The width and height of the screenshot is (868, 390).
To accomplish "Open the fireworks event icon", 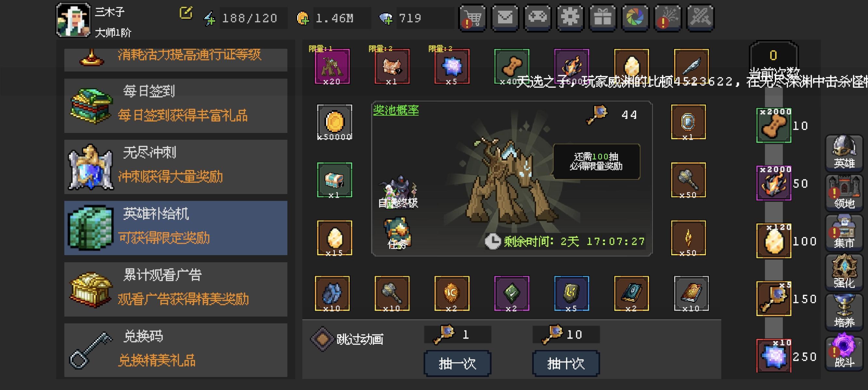I will pos(667,18).
